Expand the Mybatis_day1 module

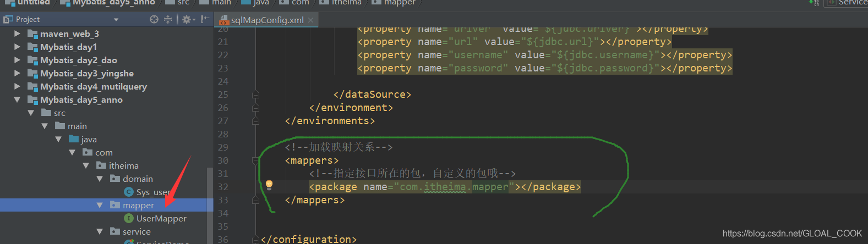(x=17, y=47)
